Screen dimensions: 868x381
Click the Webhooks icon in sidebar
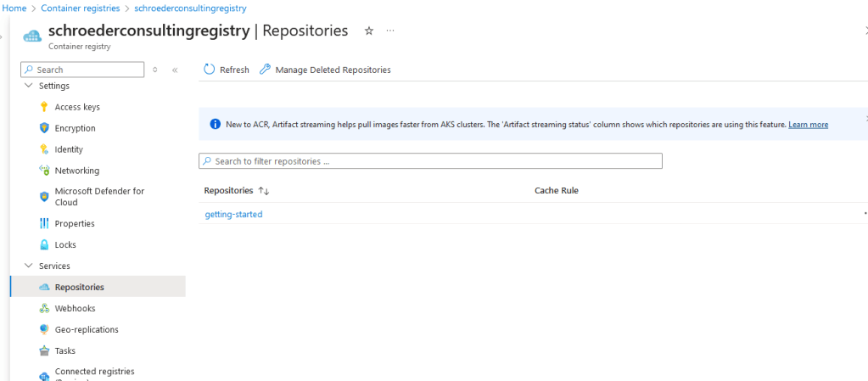pos(44,309)
